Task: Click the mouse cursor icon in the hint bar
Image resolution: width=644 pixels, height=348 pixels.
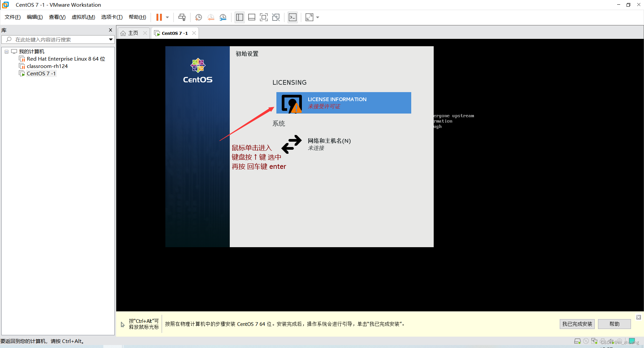Action: click(122, 324)
